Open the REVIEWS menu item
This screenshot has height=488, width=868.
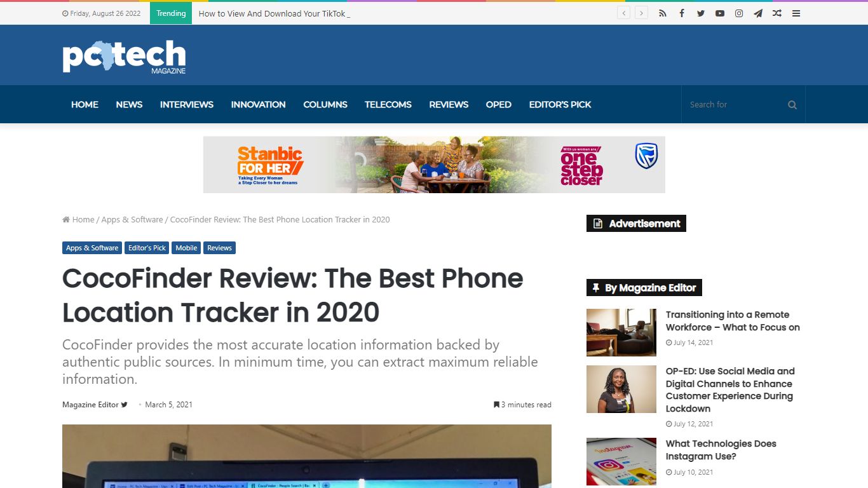click(x=449, y=104)
